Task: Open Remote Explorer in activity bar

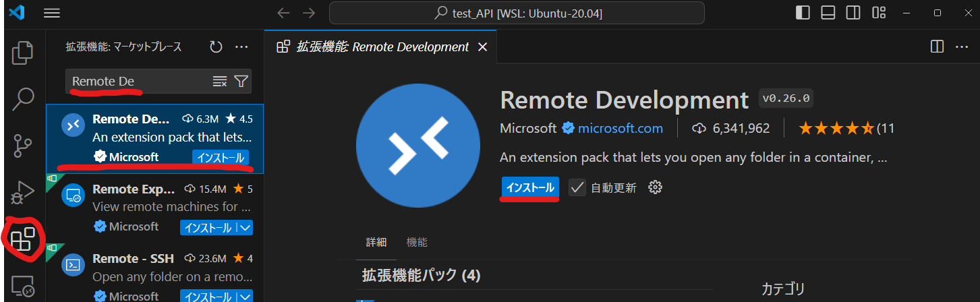Action: [23, 286]
